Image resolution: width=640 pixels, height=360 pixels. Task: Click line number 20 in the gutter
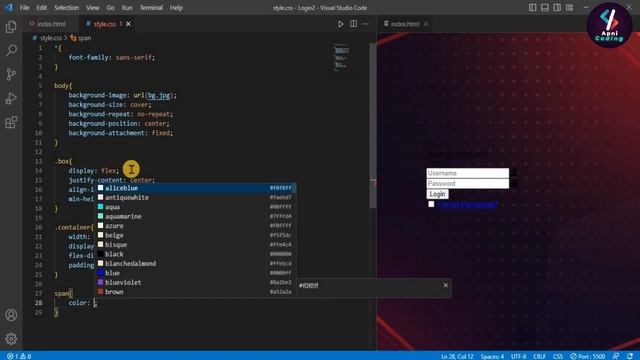pyautogui.click(x=38, y=227)
